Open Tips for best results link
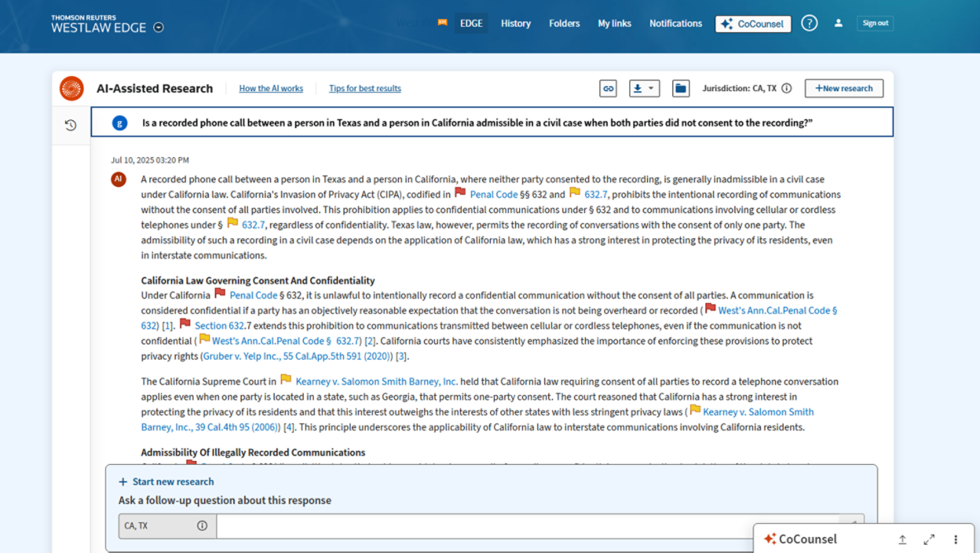This screenshot has height=553, width=980. (x=364, y=89)
